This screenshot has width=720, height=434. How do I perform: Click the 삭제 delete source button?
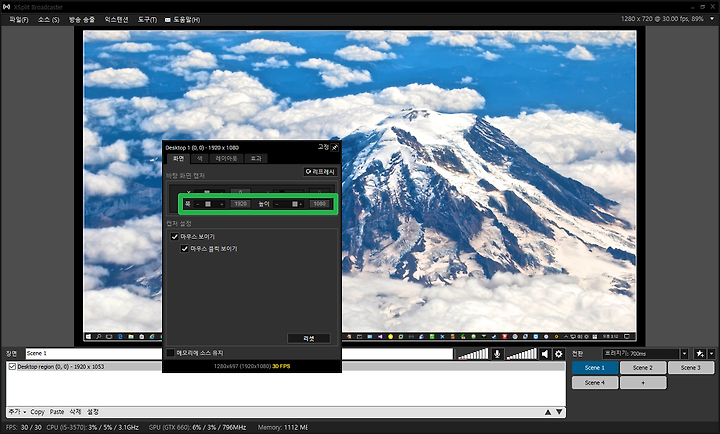[x=75, y=412]
